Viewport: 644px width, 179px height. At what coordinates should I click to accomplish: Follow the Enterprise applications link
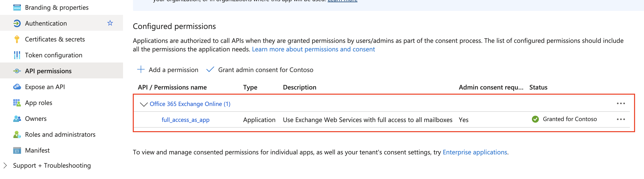[475, 152]
